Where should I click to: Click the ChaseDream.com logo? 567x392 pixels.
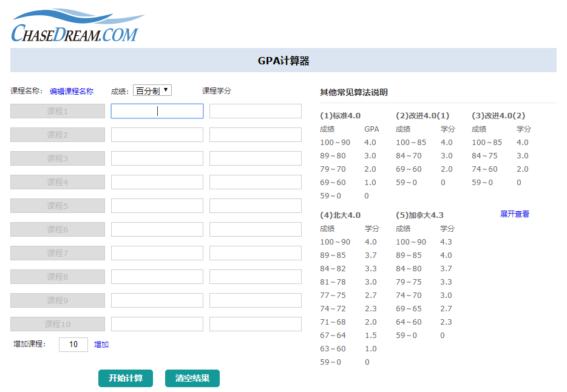pyautogui.click(x=74, y=23)
